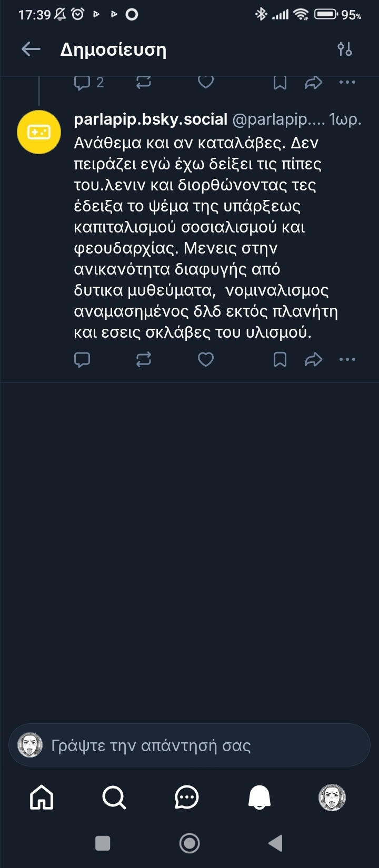Screen dimensions: 379x868
Task: Open more options on parlapip post
Action: (347, 359)
